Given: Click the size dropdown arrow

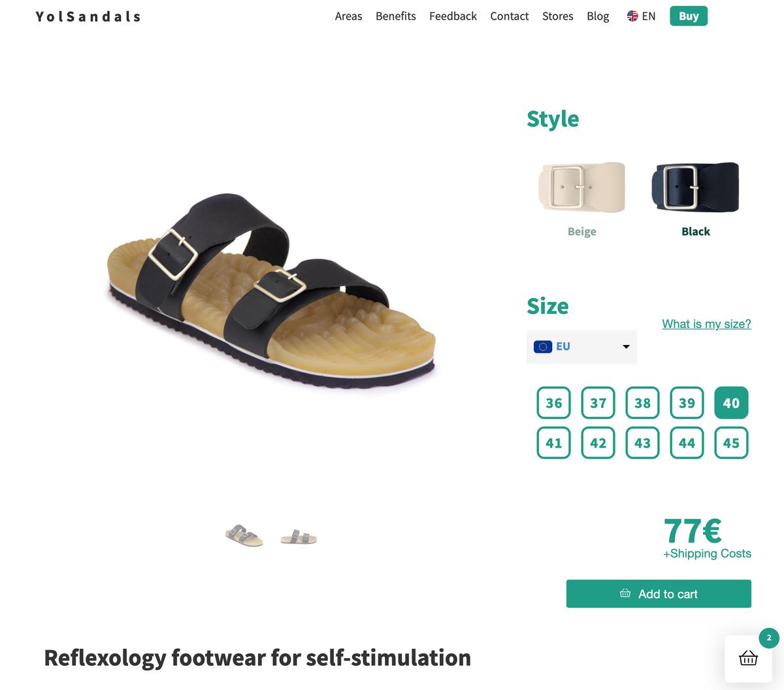Looking at the screenshot, I should click(x=626, y=347).
